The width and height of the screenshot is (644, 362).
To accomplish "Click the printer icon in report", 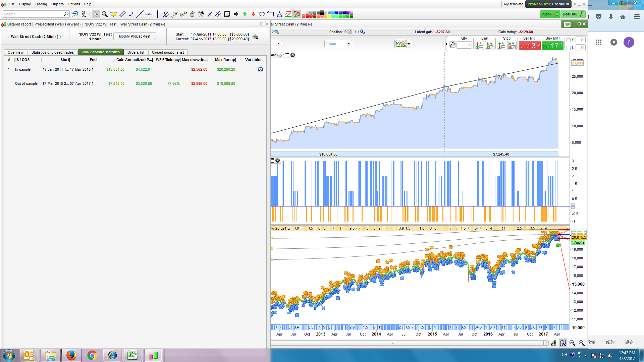I will 255,37.
